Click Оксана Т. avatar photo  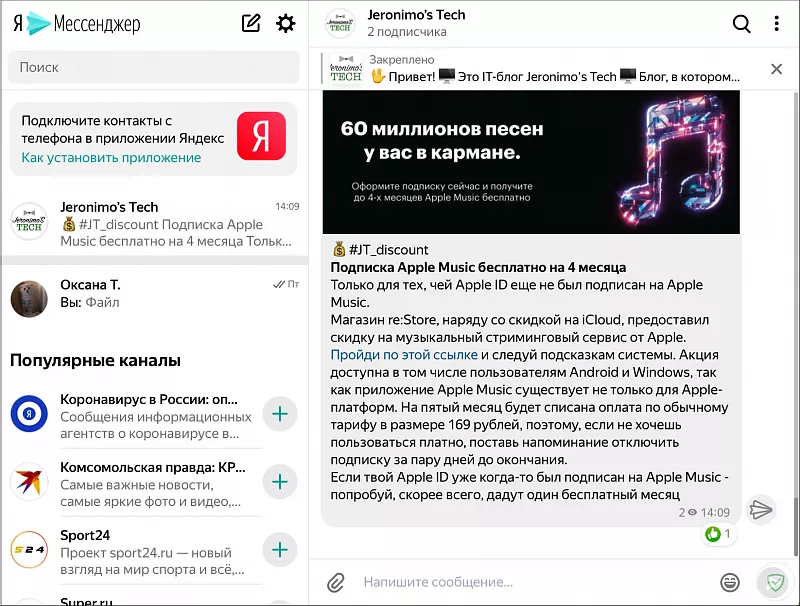29,299
